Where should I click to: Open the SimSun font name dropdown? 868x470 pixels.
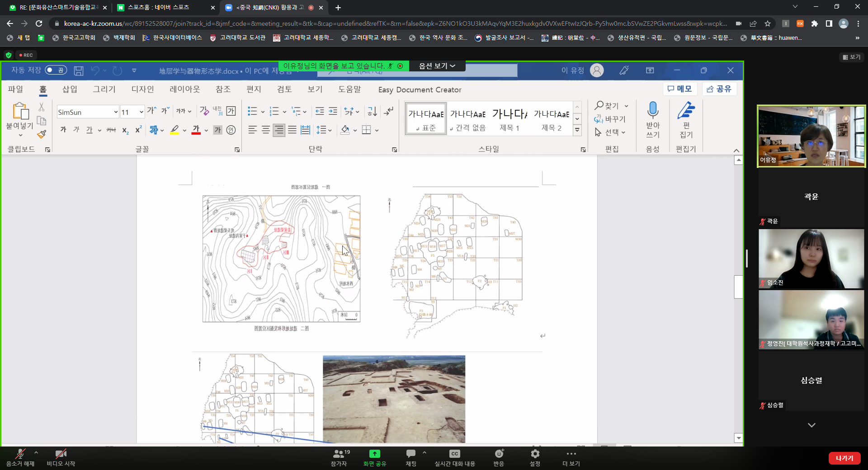pos(116,112)
